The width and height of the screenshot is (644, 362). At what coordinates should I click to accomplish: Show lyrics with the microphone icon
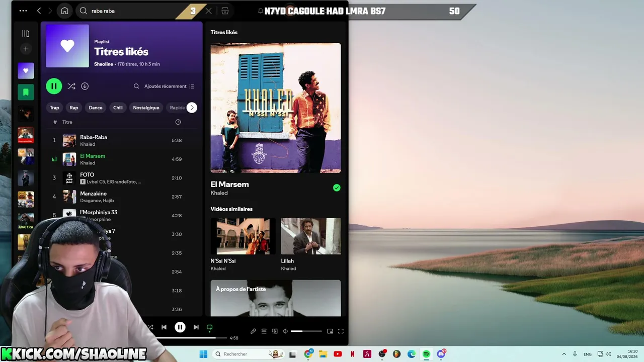[253, 331]
